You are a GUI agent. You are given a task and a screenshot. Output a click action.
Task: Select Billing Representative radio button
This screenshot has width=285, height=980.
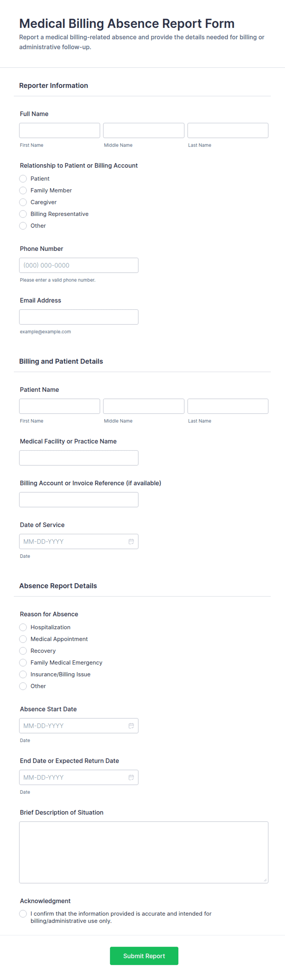[23, 214]
